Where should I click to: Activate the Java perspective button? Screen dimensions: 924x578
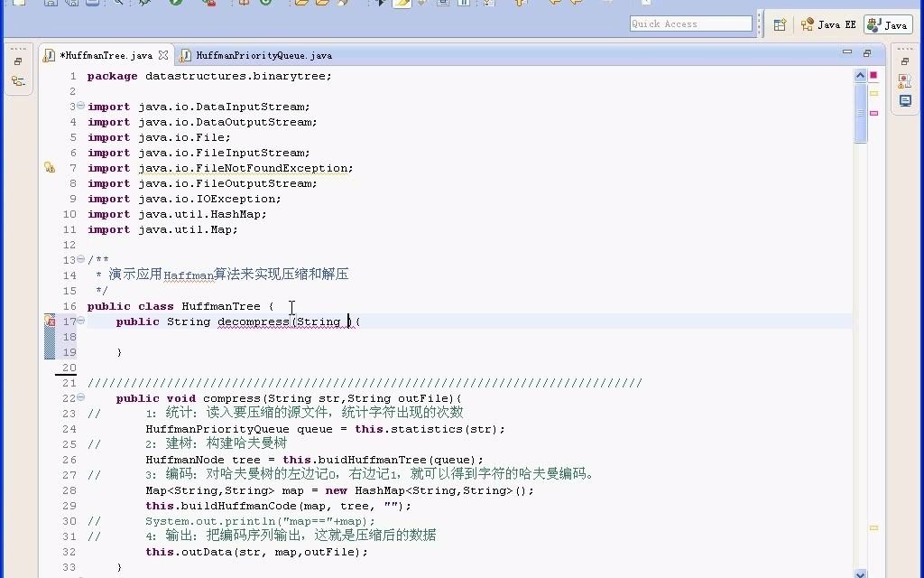pos(886,24)
